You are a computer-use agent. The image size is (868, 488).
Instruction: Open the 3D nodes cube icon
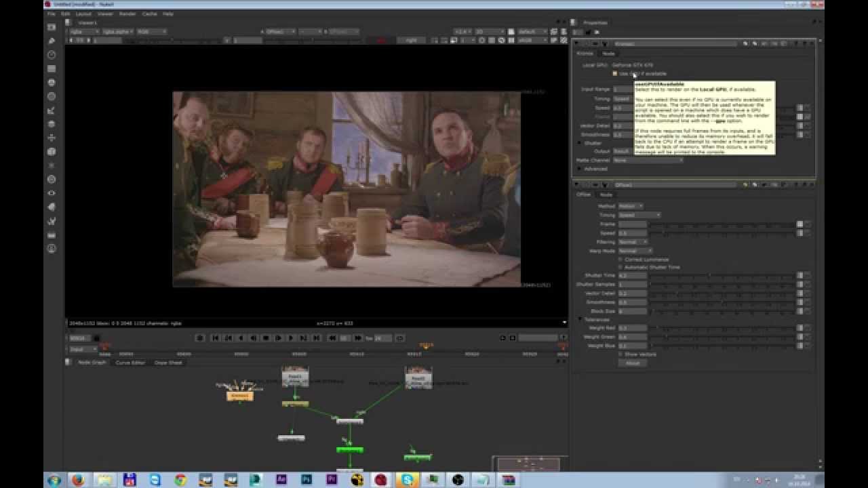click(52, 152)
